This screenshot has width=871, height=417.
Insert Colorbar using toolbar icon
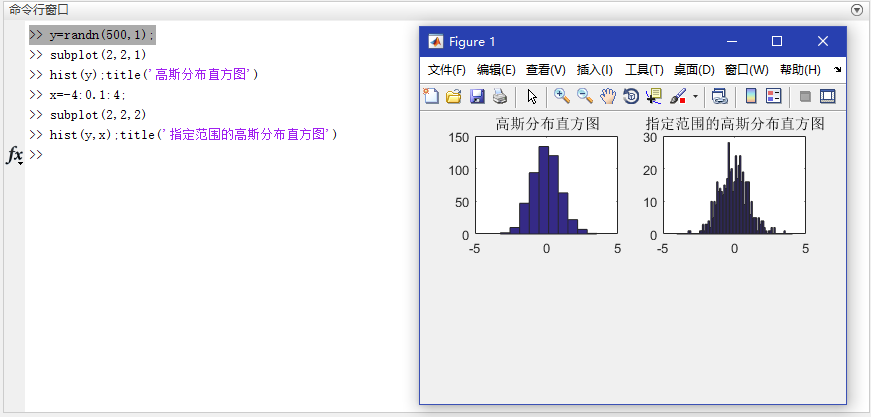(x=750, y=97)
